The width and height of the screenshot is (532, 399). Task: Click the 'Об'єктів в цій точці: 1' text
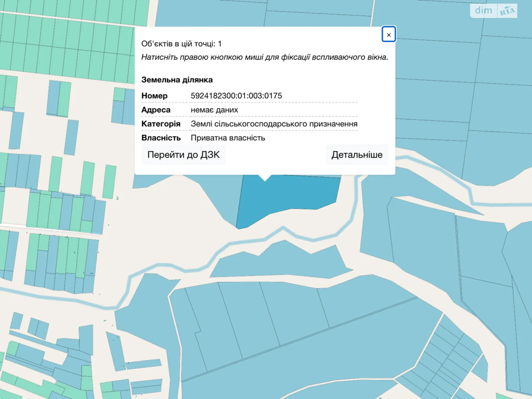tap(181, 44)
